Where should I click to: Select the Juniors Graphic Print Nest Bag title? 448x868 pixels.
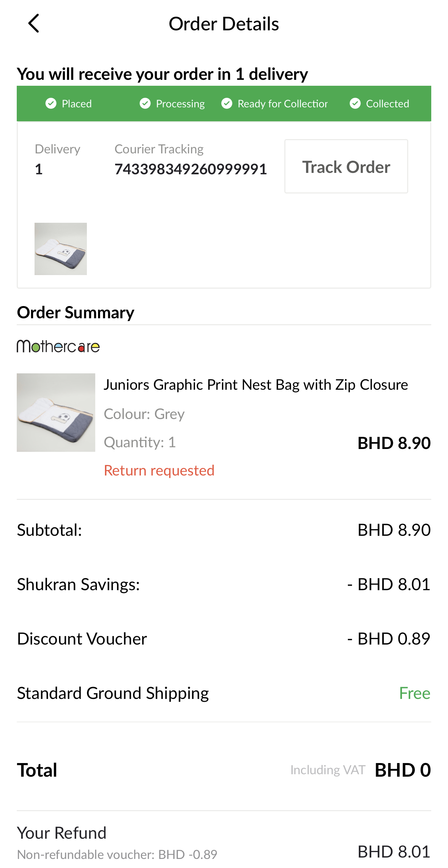tap(256, 385)
